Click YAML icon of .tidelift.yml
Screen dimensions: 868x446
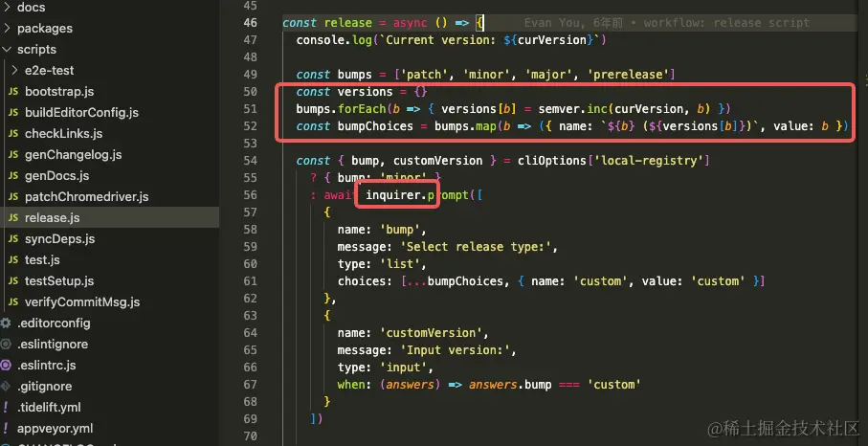(x=6, y=408)
